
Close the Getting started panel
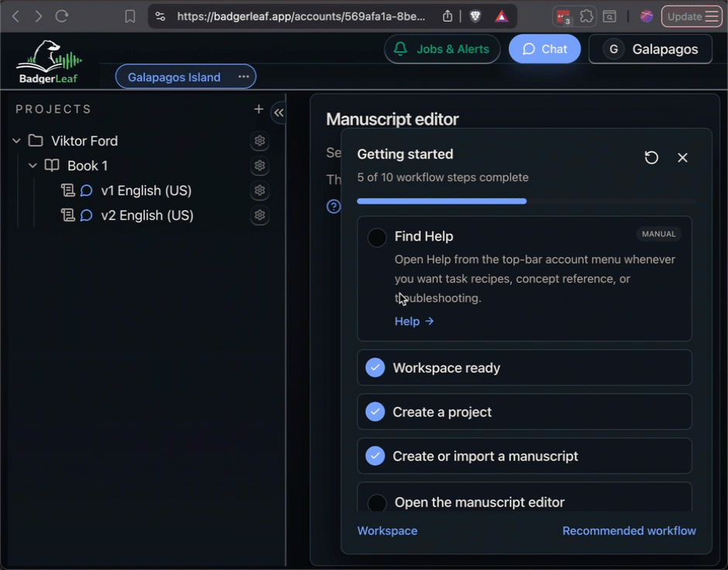click(x=682, y=158)
